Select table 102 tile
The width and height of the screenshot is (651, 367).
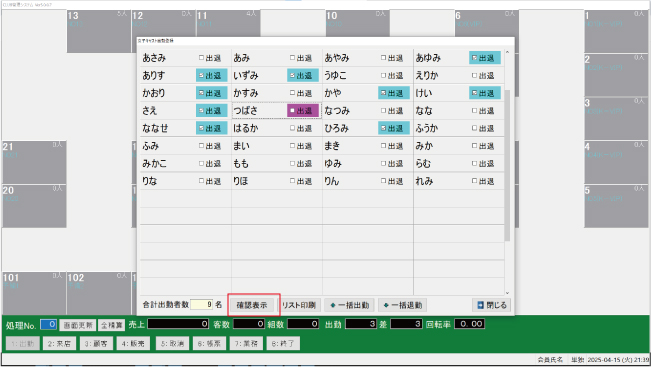click(x=99, y=293)
